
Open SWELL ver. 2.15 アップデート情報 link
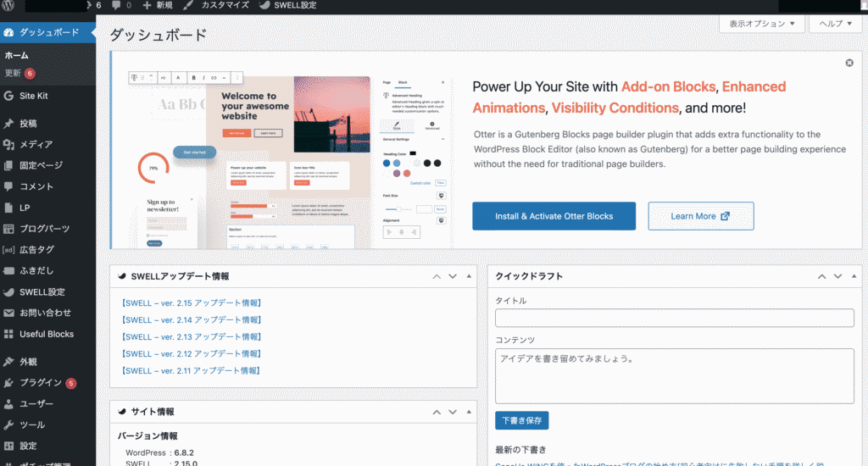tap(192, 302)
